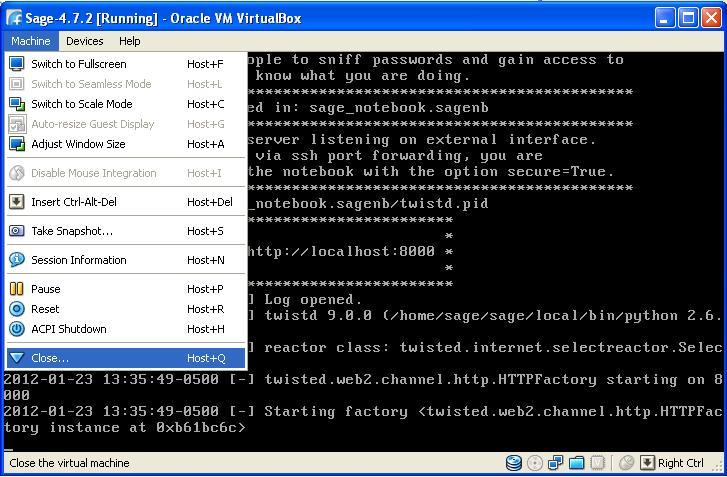Collapse the open Machine menu
Image resolution: width=727 pixels, height=477 pixels.
(x=30, y=41)
